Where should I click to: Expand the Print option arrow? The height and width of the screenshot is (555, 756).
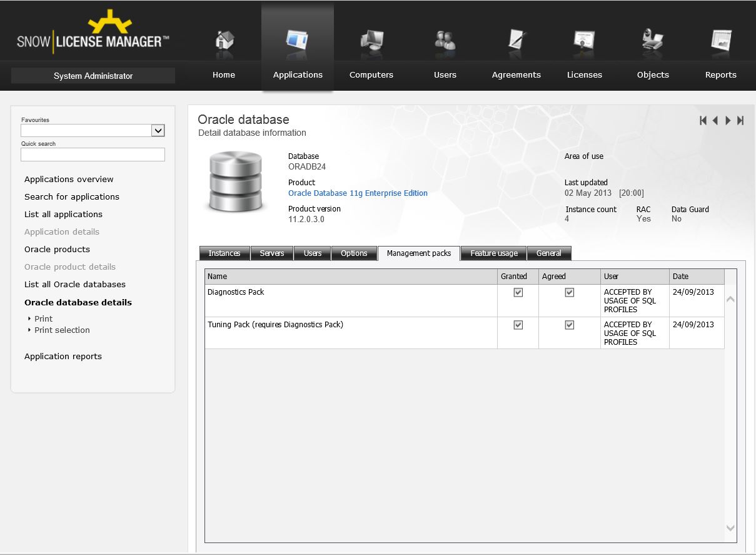29,318
